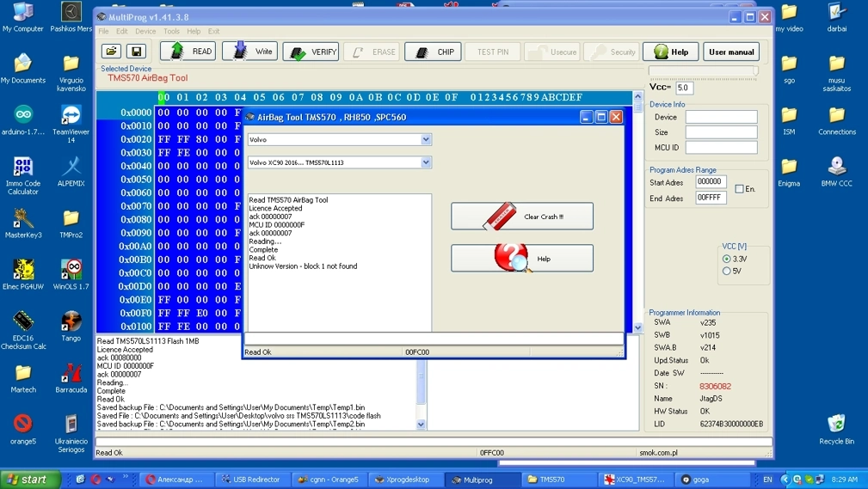Open Tango desktop icon
The image size is (868, 489).
coord(71,326)
